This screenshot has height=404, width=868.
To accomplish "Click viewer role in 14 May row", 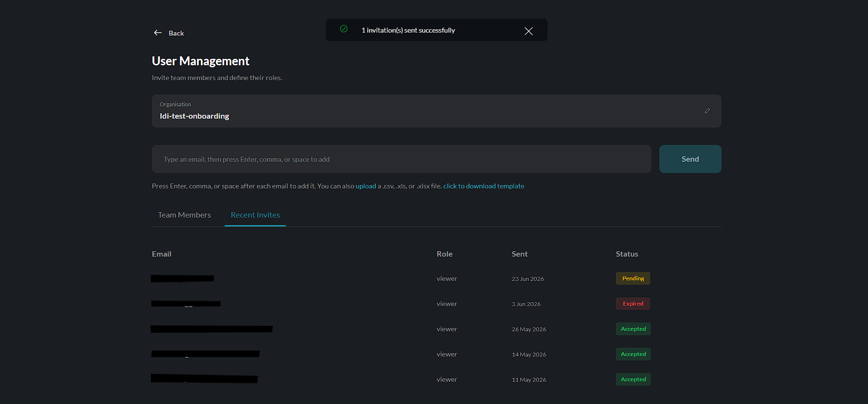I will 447,355.
